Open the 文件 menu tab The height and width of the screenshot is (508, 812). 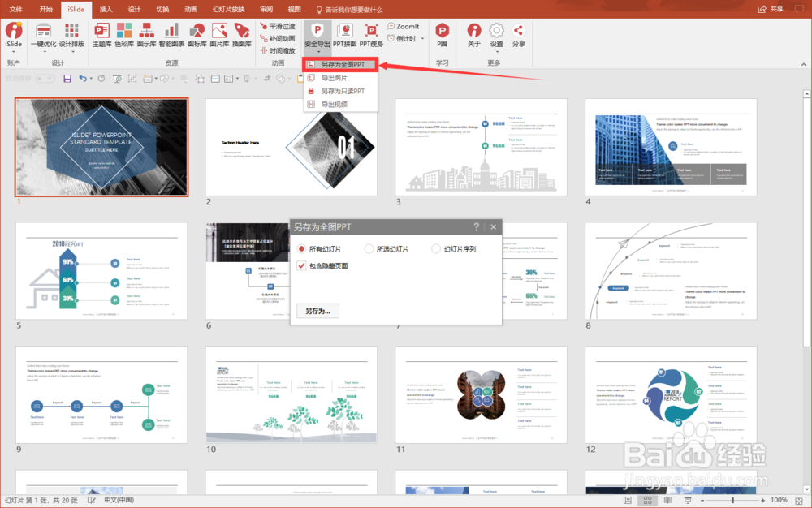point(16,9)
